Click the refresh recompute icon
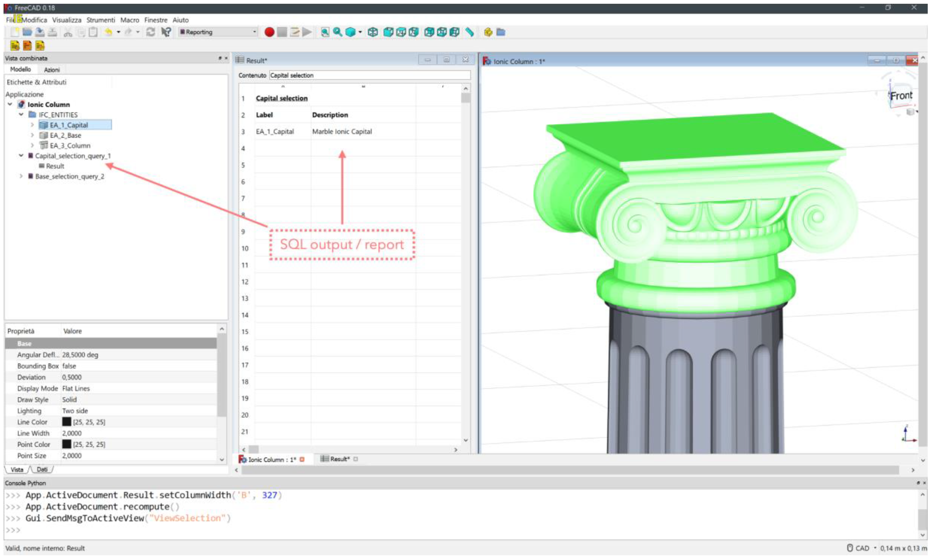Image resolution: width=934 pixels, height=560 pixels. click(151, 32)
